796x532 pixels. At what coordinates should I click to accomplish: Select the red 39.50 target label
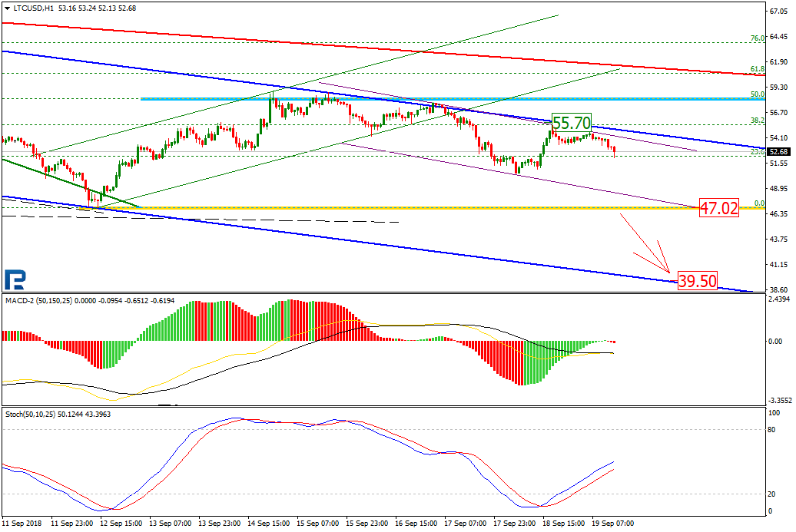click(697, 281)
